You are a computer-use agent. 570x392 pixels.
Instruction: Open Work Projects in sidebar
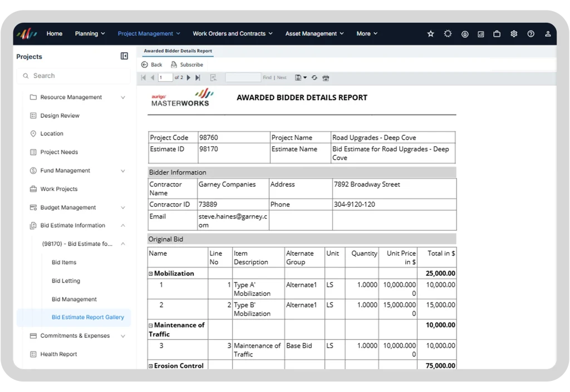[59, 189]
